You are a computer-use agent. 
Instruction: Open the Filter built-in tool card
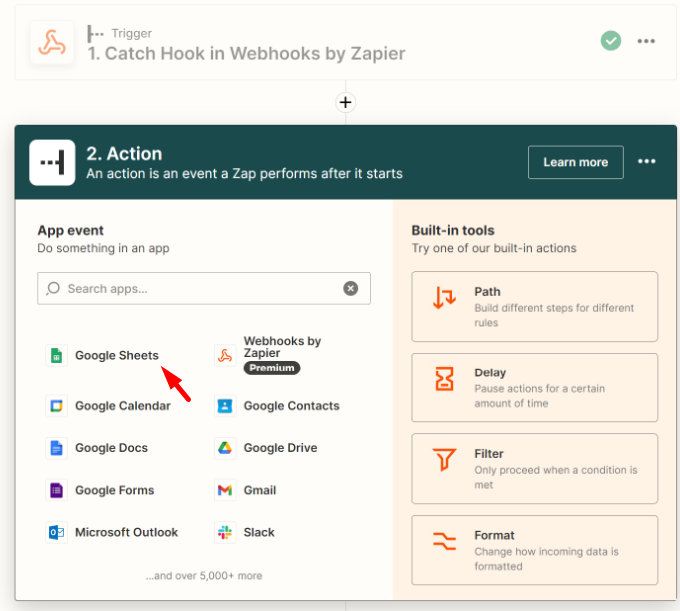534,469
